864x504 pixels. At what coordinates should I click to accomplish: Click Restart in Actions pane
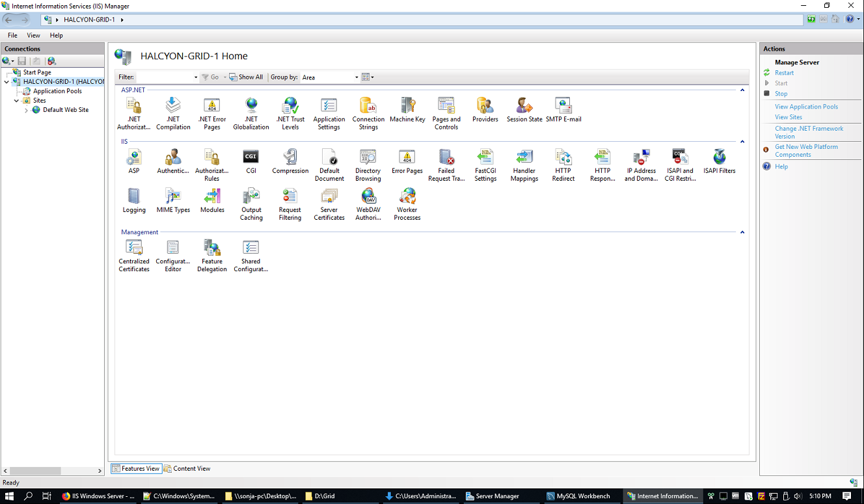click(784, 73)
